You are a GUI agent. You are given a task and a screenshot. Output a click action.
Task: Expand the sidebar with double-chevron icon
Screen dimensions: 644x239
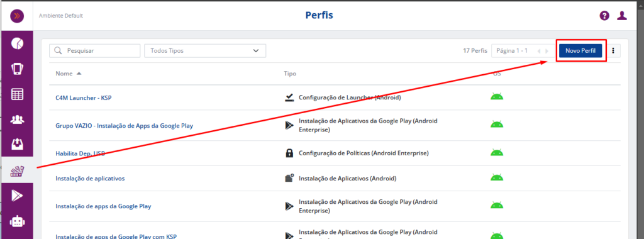(x=17, y=16)
